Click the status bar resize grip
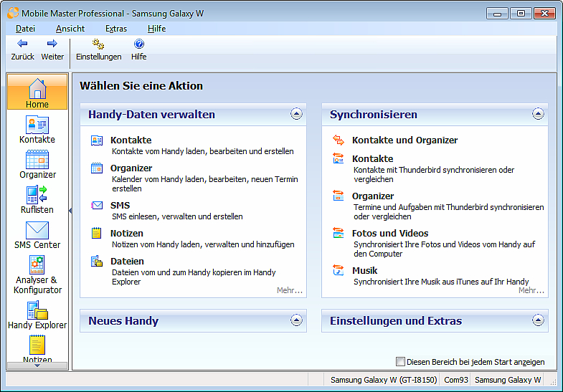 (x=553, y=382)
